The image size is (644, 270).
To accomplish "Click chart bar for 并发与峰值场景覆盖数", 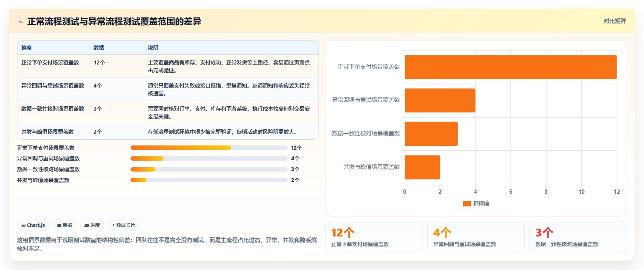I will [x=422, y=167].
